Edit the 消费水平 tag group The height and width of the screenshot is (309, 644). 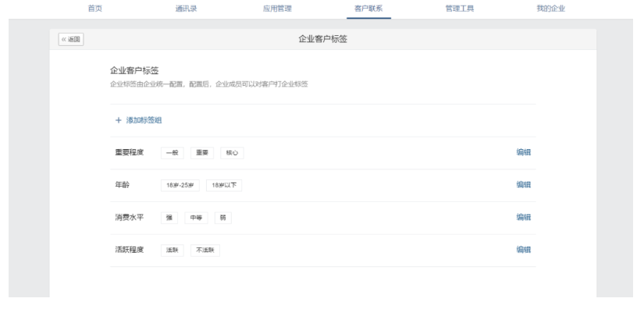523,217
